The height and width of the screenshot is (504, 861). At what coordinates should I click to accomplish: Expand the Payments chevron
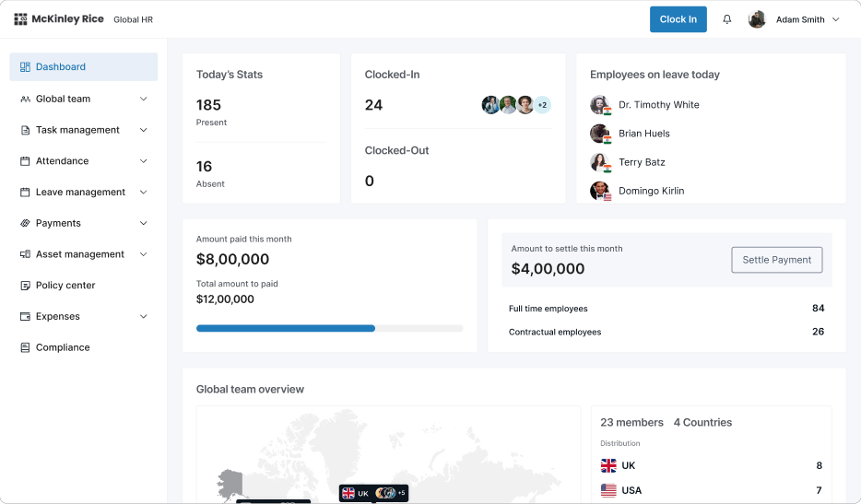tap(143, 223)
